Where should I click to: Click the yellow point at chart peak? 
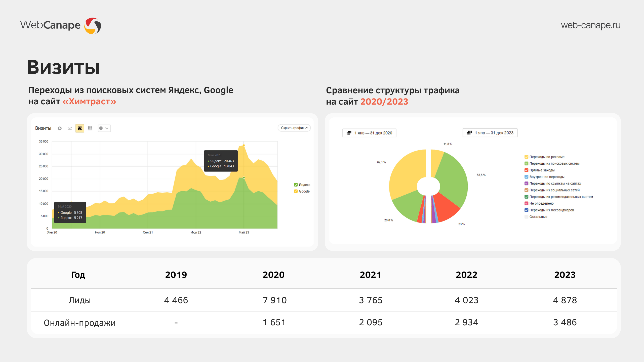point(244,145)
